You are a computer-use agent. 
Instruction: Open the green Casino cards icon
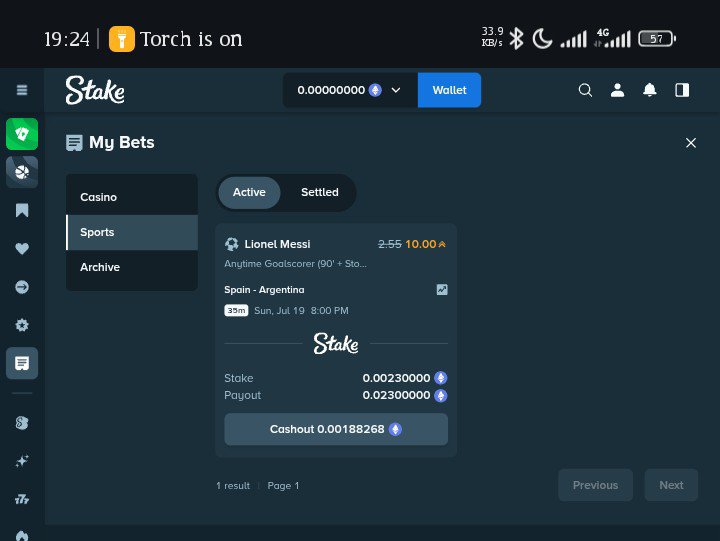[x=22, y=134]
